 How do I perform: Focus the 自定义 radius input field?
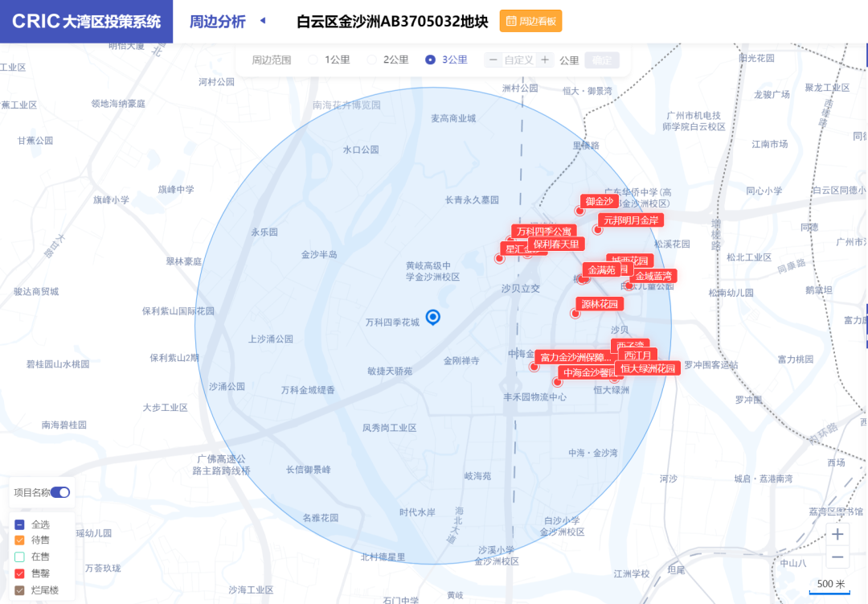coord(518,60)
